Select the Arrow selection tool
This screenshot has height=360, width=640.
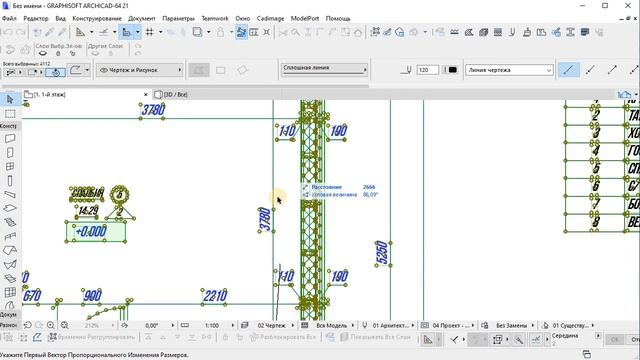pos(10,99)
